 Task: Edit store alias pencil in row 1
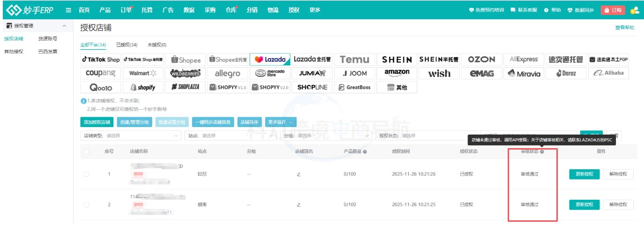[298, 174]
